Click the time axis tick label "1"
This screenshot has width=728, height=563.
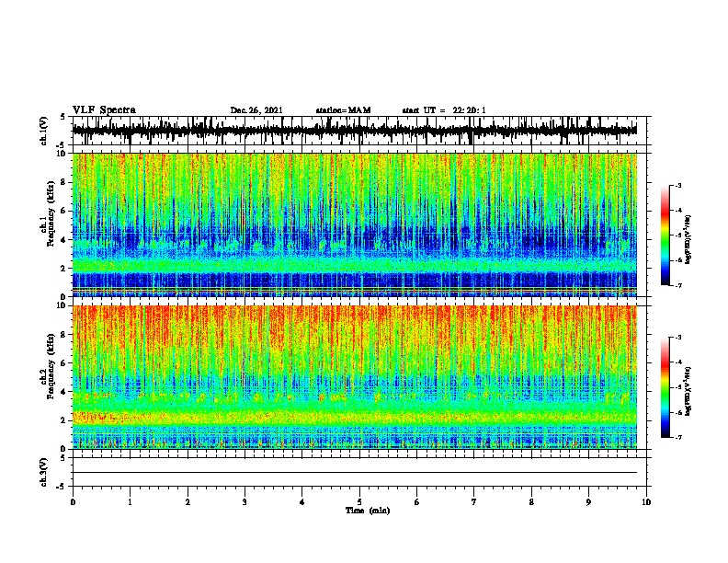[130, 502]
